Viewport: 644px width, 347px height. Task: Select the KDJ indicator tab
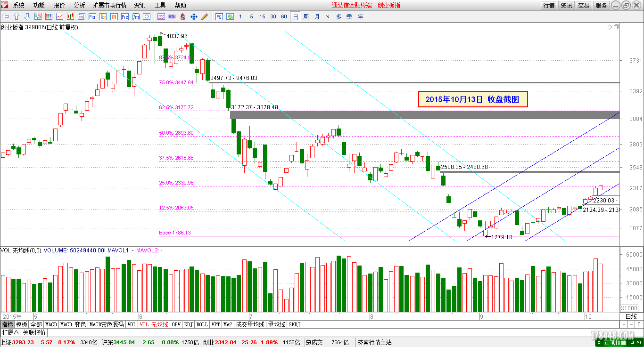(x=189, y=324)
